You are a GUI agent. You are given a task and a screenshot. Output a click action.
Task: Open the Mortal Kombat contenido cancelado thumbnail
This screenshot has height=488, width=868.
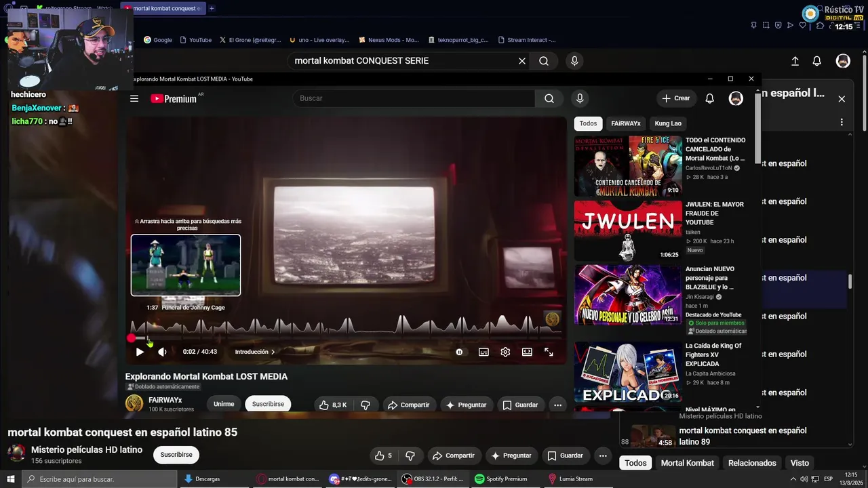(x=628, y=166)
